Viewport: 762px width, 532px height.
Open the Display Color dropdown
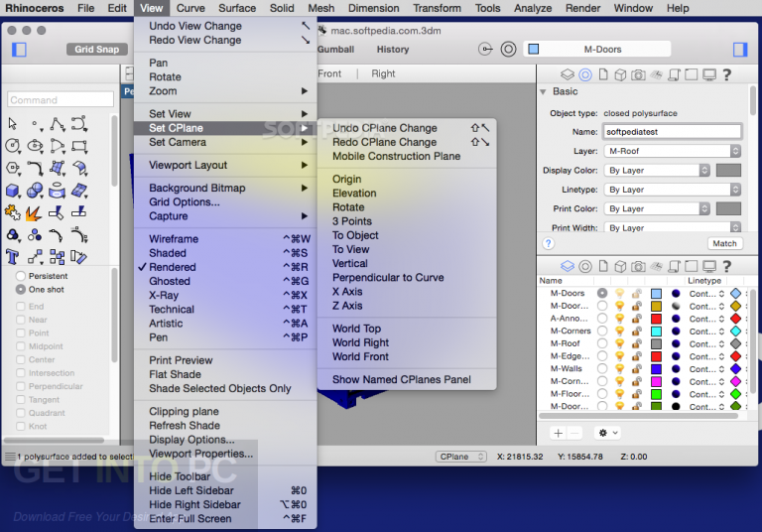658,170
